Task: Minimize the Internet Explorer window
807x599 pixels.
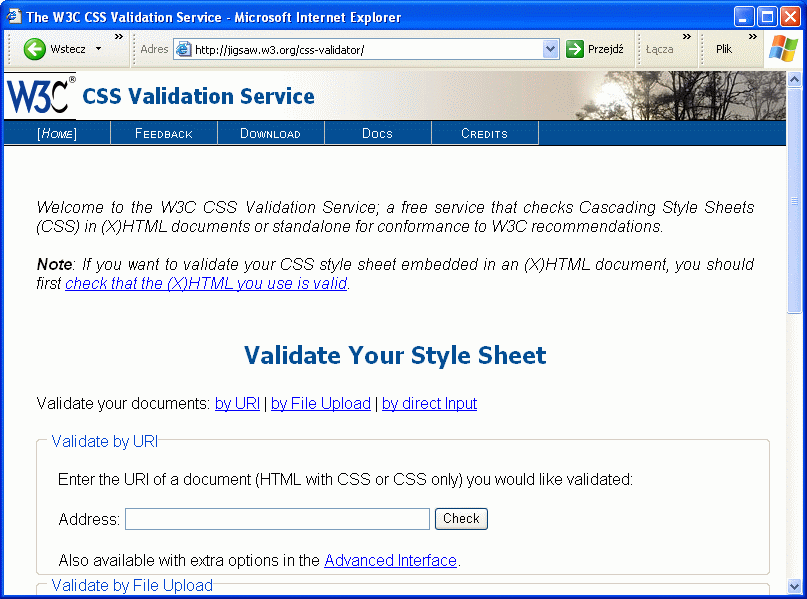Action: click(744, 16)
